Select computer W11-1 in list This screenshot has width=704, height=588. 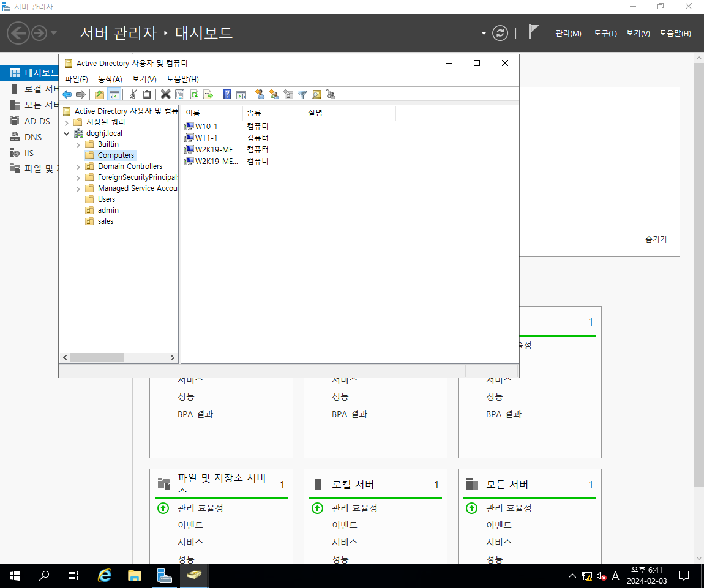206,138
